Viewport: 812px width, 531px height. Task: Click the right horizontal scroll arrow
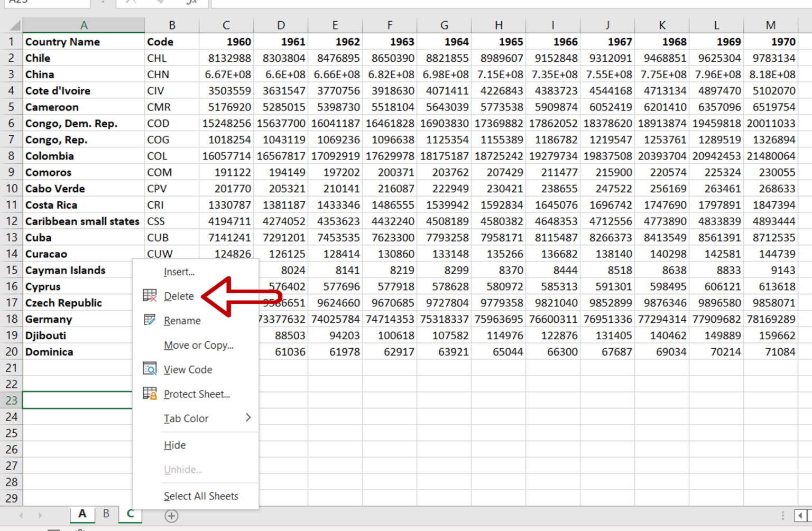tap(800, 515)
